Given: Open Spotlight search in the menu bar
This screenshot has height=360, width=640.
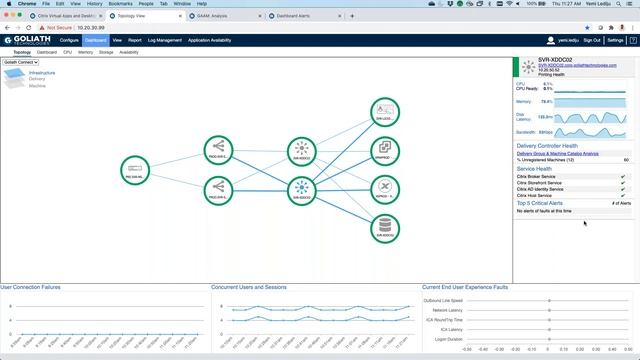Looking at the screenshot, I should click(619, 4).
